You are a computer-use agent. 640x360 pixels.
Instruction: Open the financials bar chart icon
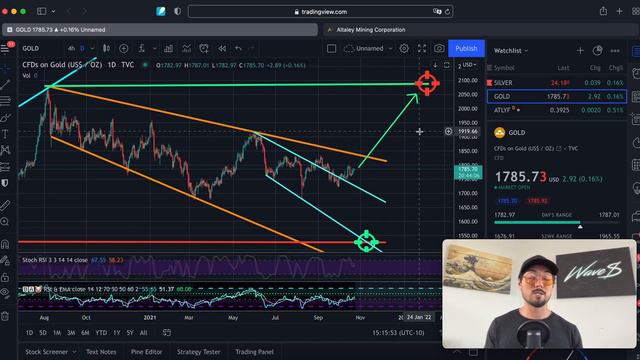(168, 49)
